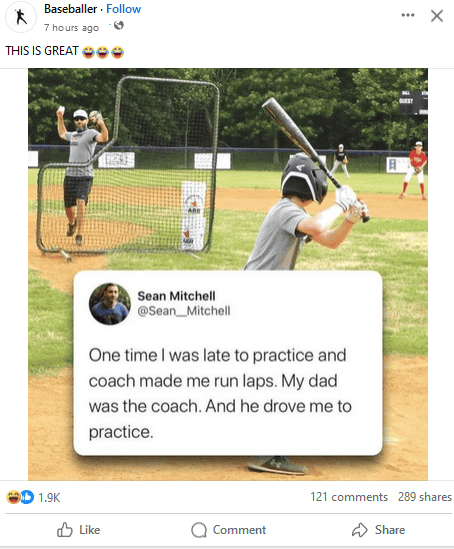Click the Share button label
This screenshot has height=549, width=454.
click(x=390, y=530)
